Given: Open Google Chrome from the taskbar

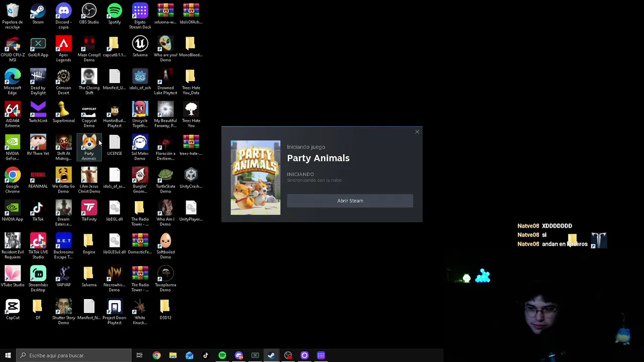Looking at the screenshot, I should [x=156, y=355].
